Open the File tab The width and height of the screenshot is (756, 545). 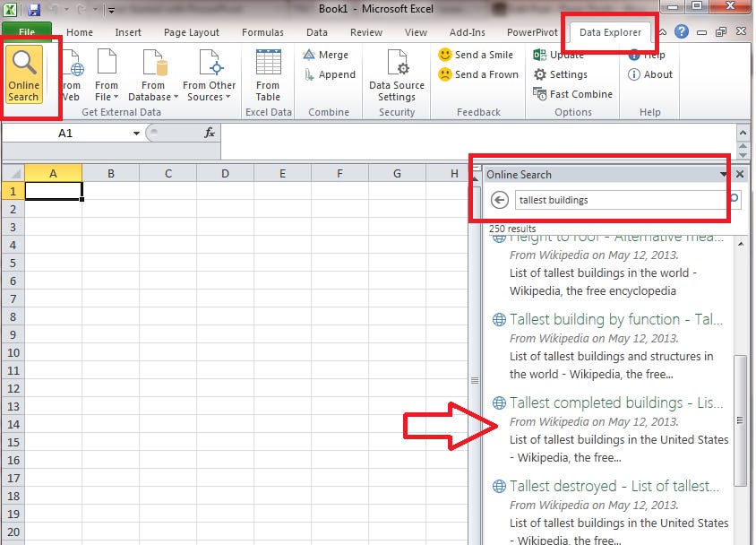27,32
